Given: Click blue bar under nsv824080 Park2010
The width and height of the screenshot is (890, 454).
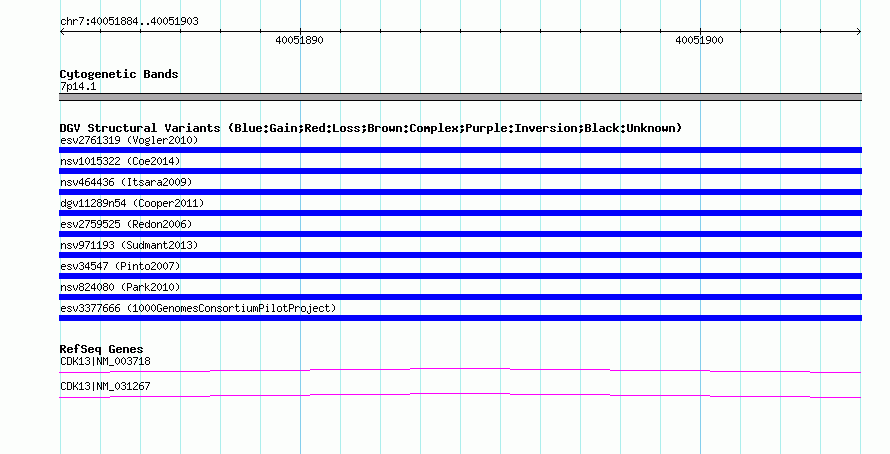Looking at the screenshot, I should 460,297.
